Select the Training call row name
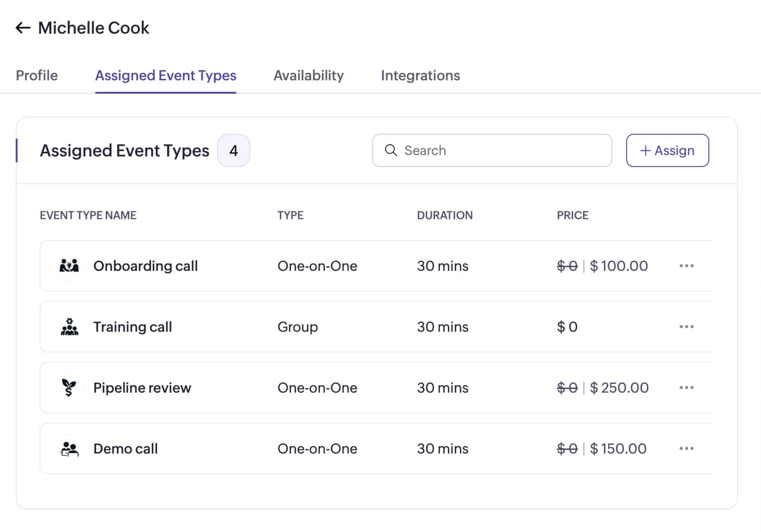761x532 pixels. [x=132, y=327]
